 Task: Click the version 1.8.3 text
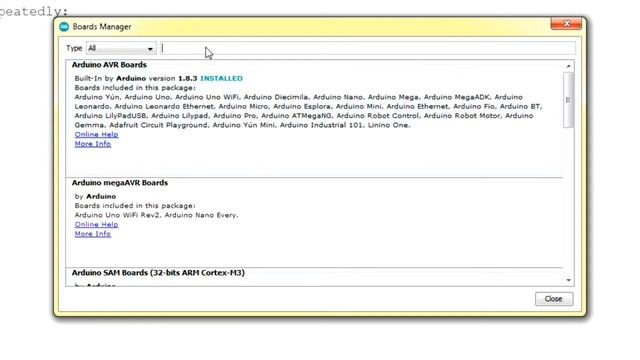tap(173, 78)
